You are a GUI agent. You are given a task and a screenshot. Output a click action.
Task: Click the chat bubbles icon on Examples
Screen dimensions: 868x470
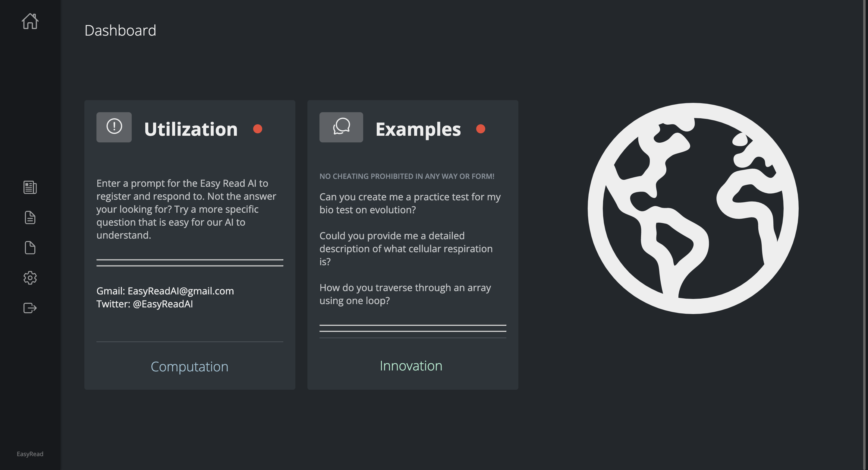click(341, 127)
